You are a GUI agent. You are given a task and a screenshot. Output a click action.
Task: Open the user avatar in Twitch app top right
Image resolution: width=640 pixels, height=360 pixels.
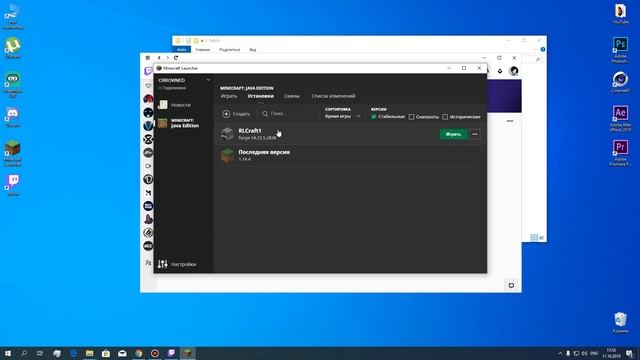tap(514, 71)
